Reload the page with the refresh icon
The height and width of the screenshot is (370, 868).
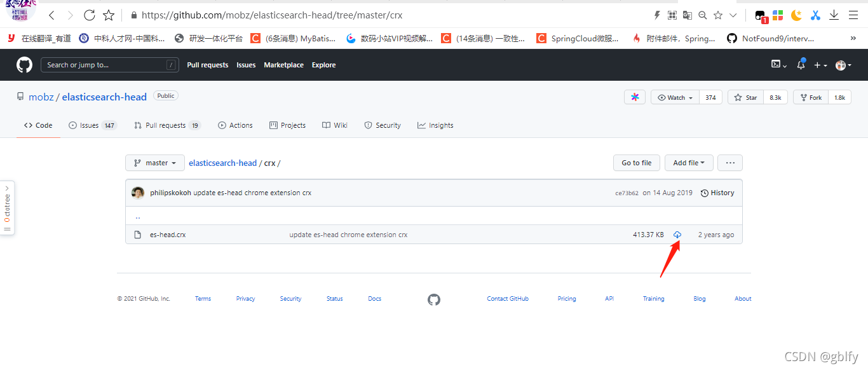[90, 15]
